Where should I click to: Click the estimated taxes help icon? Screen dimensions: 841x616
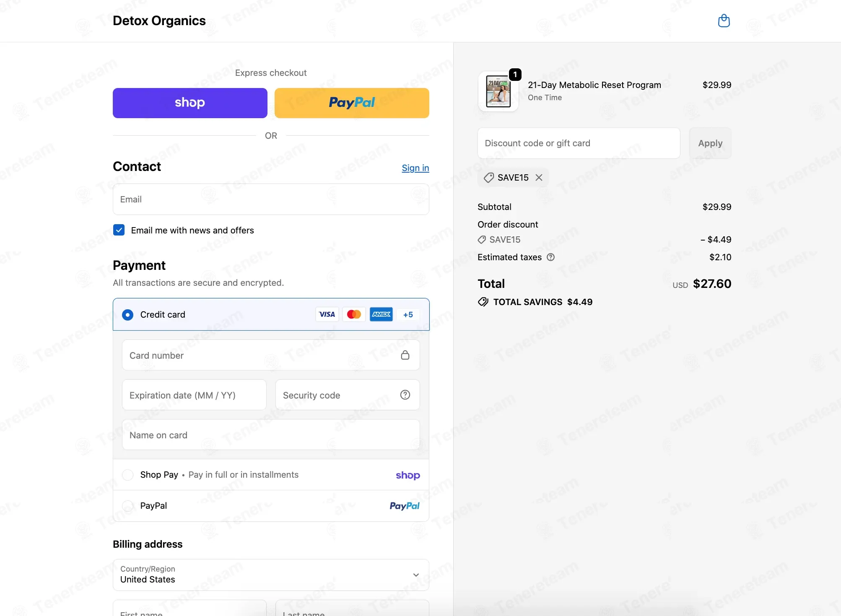[551, 257]
